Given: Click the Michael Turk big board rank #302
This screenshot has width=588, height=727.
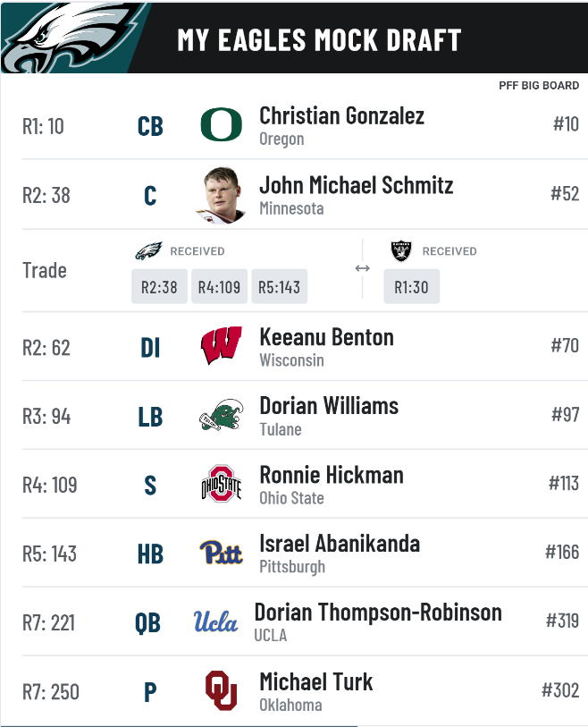Looking at the screenshot, I should (560, 689).
